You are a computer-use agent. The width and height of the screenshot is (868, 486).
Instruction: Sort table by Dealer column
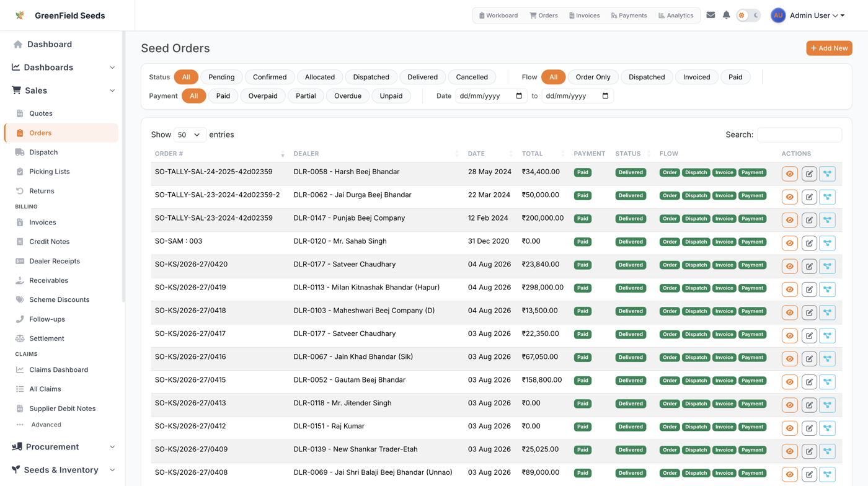(376, 154)
